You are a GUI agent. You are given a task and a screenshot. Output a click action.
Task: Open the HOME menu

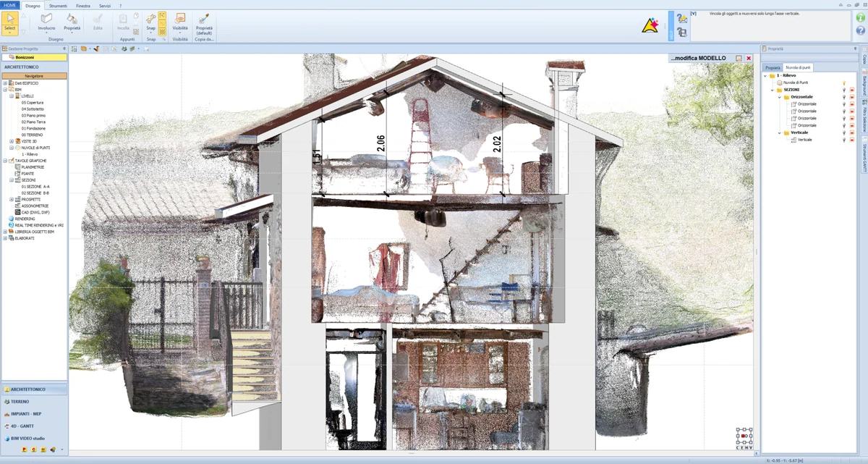10,5
